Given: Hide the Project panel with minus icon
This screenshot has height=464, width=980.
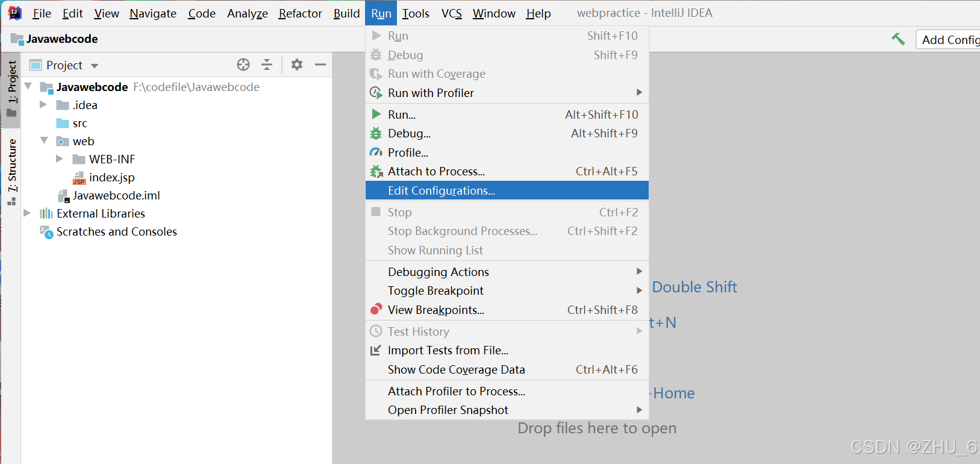Looking at the screenshot, I should point(320,64).
